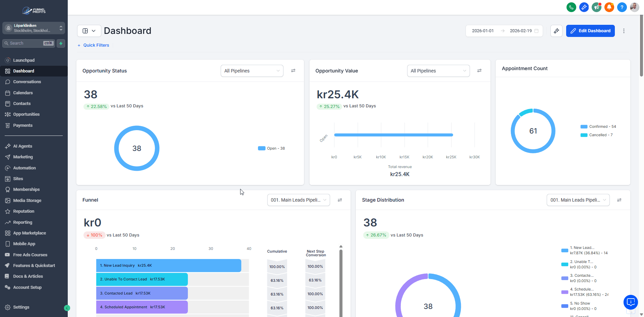Image resolution: width=644 pixels, height=317 pixels.
Task: Open filter settings on the Funnel widget
Action: click(x=340, y=200)
